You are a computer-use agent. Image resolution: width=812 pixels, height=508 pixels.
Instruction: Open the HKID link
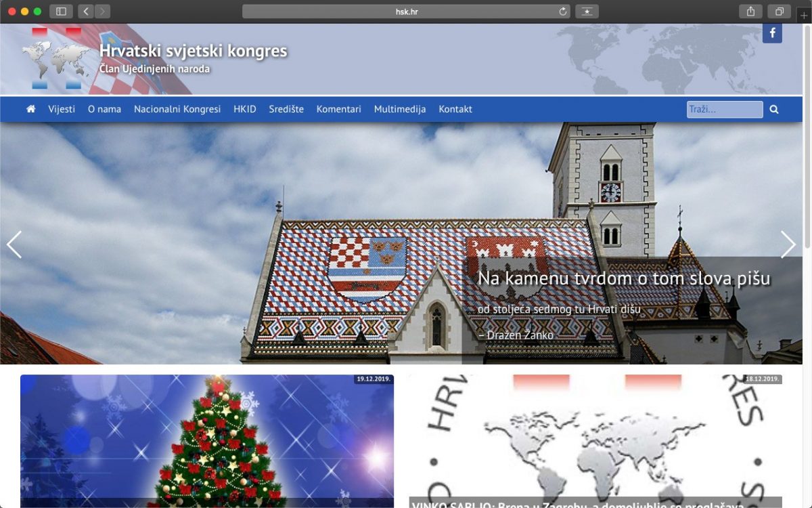point(245,109)
